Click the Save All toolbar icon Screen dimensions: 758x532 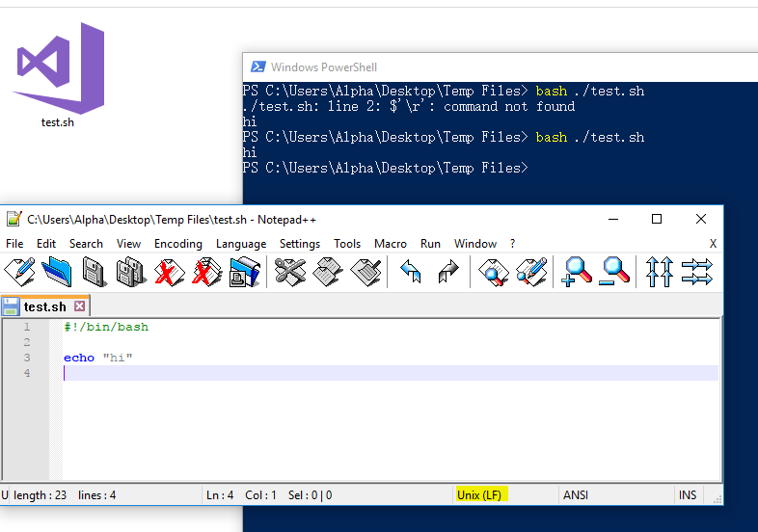[x=130, y=272]
